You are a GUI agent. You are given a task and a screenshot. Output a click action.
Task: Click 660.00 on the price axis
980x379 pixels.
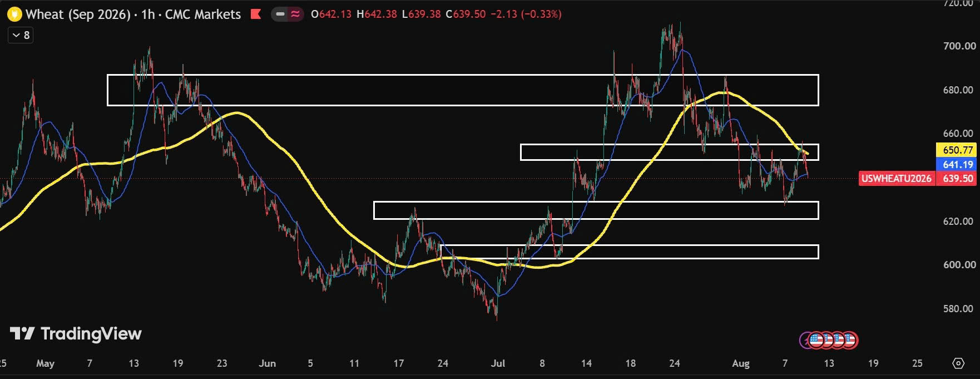point(958,134)
